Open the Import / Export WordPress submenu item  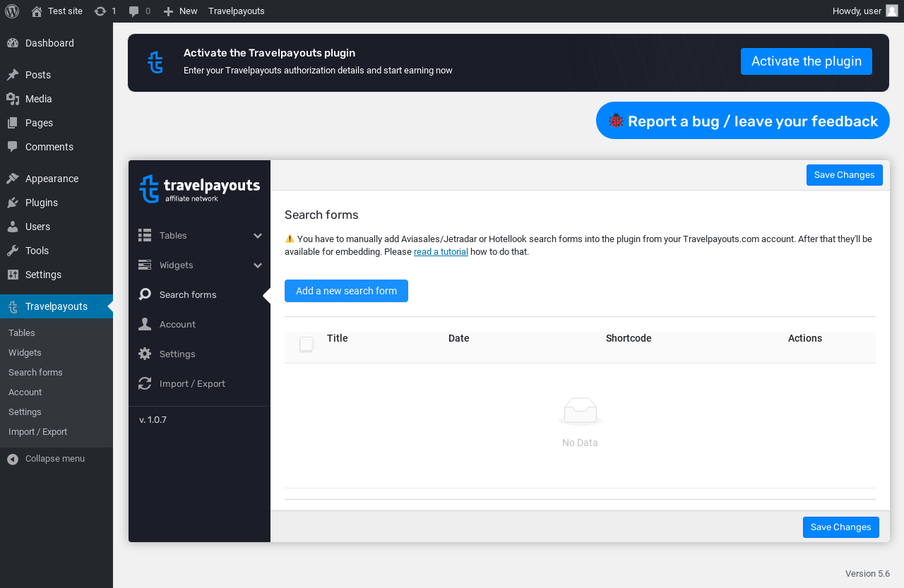tap(38, 432)
